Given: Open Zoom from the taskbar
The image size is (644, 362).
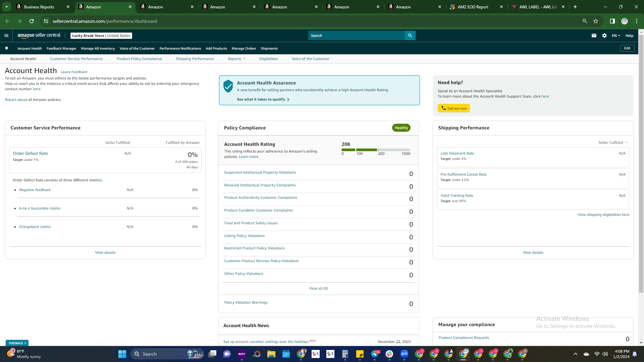Looking at the screenshot, I should pyautogui.click(x=404, y=354).
